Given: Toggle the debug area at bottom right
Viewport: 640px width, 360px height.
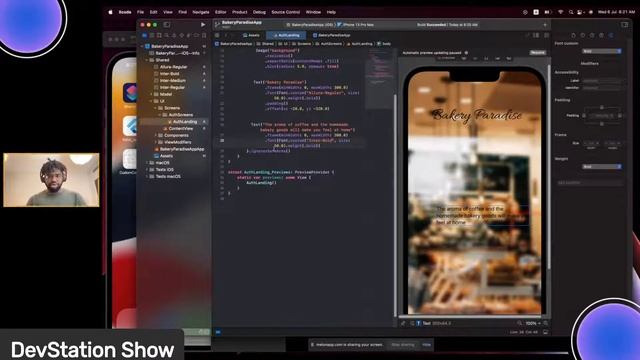Looking at the screenshot, I should click(545, 332).
